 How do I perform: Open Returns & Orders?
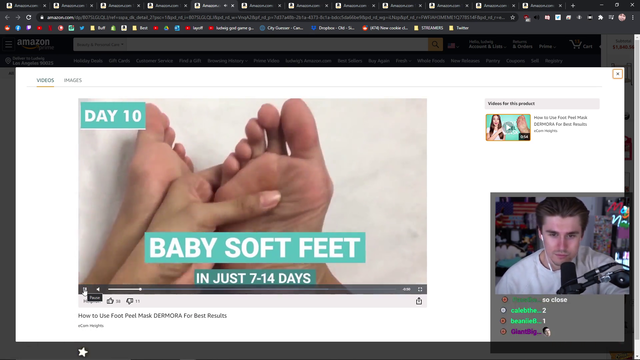[x=522, y=44]
